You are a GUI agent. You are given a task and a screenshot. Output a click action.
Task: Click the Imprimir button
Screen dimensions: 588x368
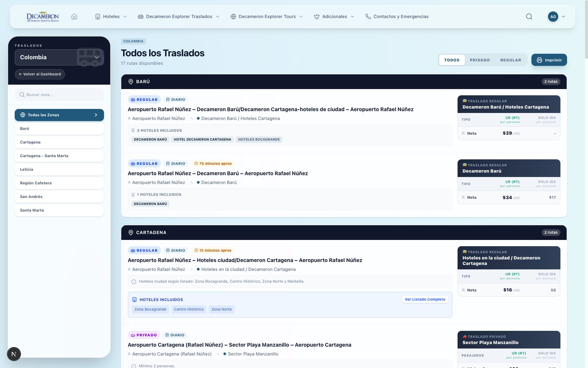(549, 60)
